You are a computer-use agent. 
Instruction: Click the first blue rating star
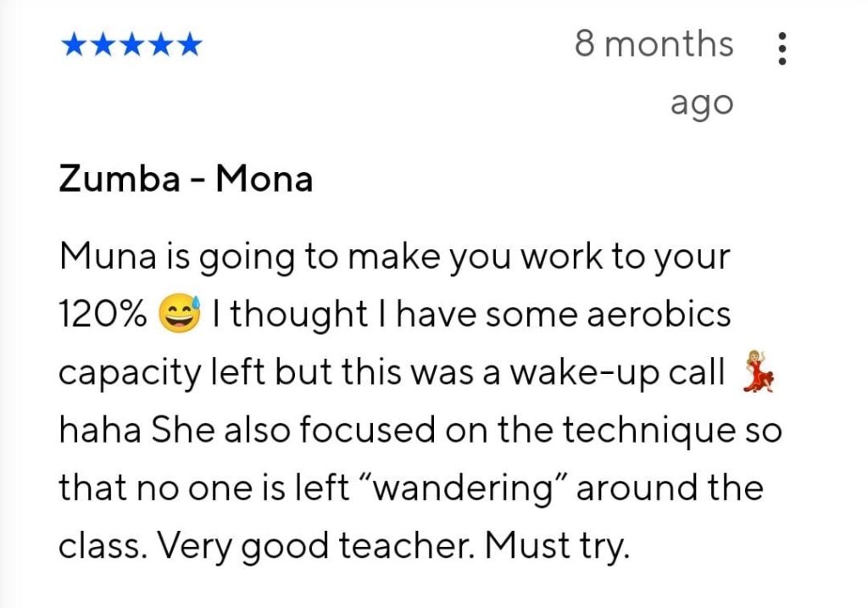coord(75,44)
